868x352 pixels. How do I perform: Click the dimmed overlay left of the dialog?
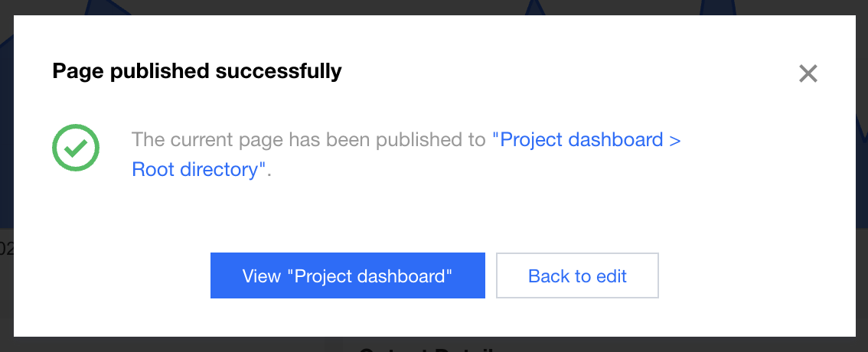pos(6,153)
